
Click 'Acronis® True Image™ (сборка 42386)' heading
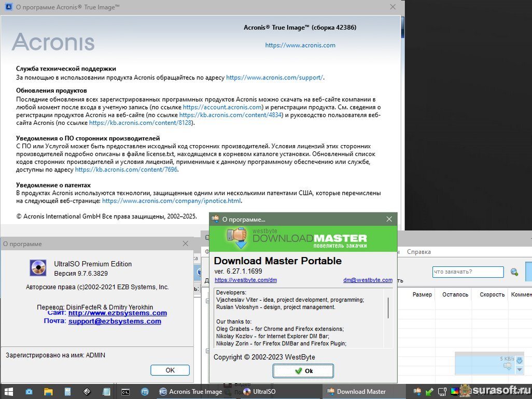pyautogui.click(x=300, y=27)
